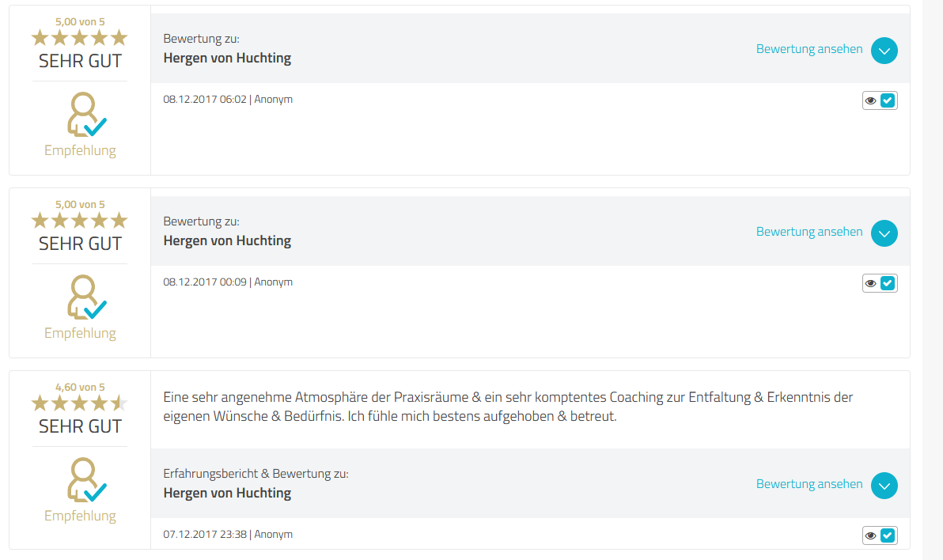
Task: Click the Empfehlung icon in the 23:38 review
Action: [85, 480]
